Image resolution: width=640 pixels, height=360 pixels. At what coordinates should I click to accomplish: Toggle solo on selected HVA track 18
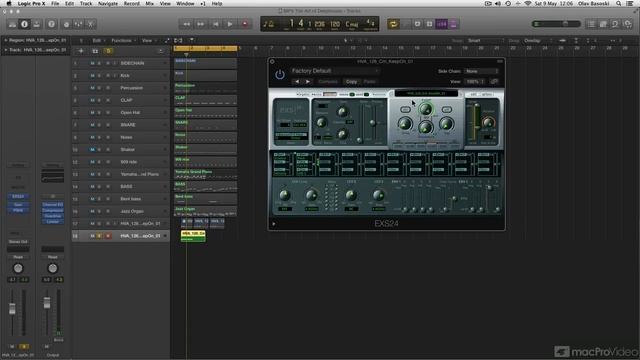(x=99, y=236)
